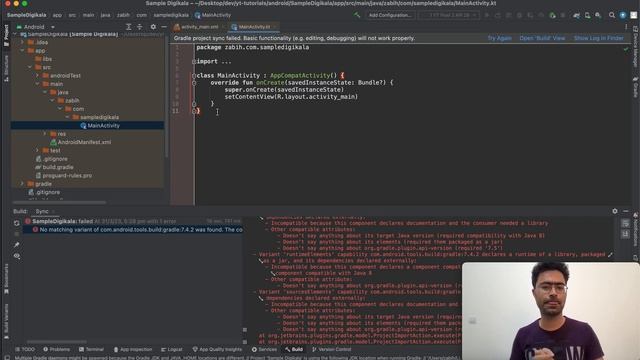The height and width of the screenshot is (360, 640).
Task: Click Collapse All icon in Project panel
Action: 140,27
